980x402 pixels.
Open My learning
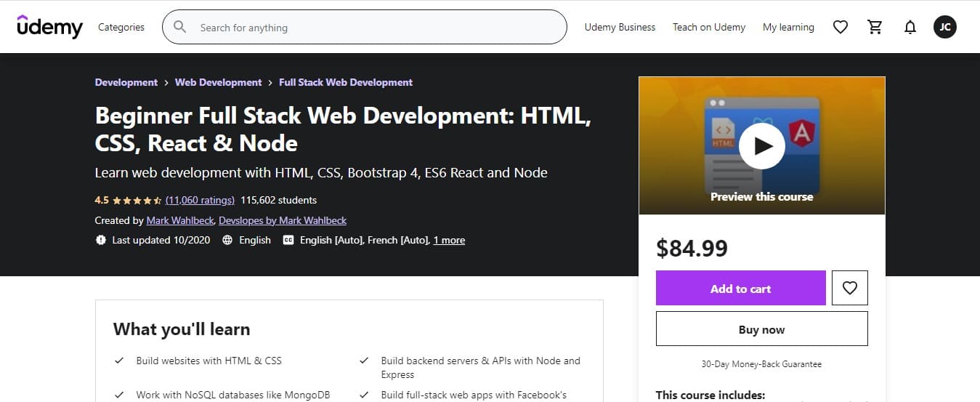coord(788,27)
